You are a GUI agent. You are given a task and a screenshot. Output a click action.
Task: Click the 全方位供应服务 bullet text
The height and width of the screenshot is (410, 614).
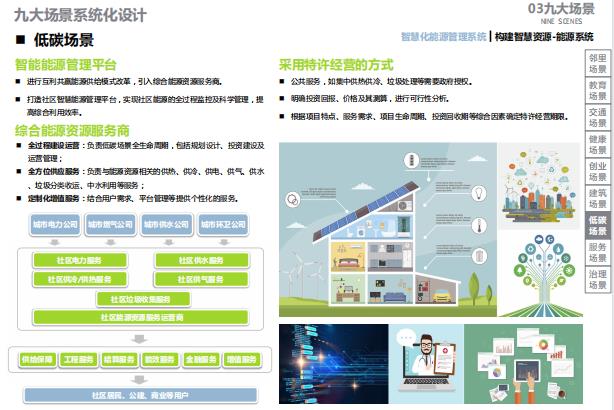tap(53, 172)
